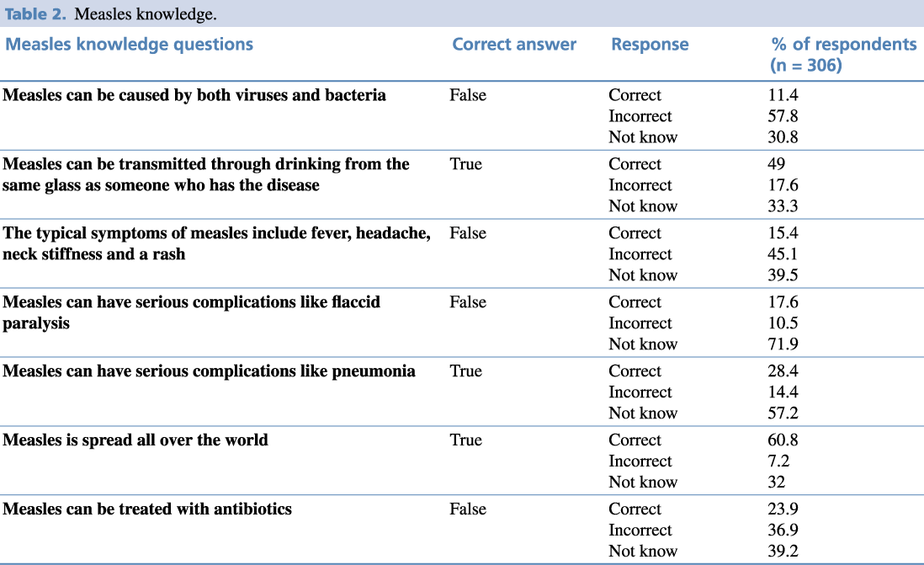The image size is (924, 565).
Task: Click the "Correct answer" column header
Action: tap(514, 45)
